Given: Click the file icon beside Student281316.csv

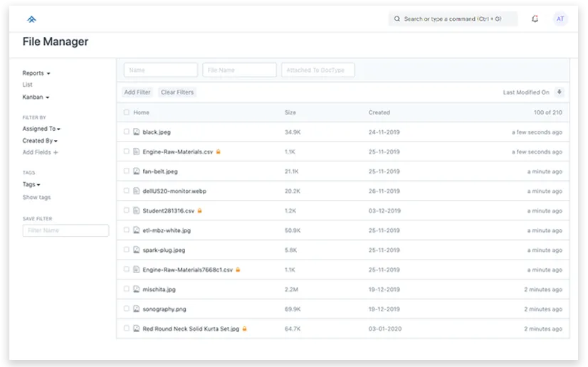Looking at the screenshot, I should coord(136,211).
